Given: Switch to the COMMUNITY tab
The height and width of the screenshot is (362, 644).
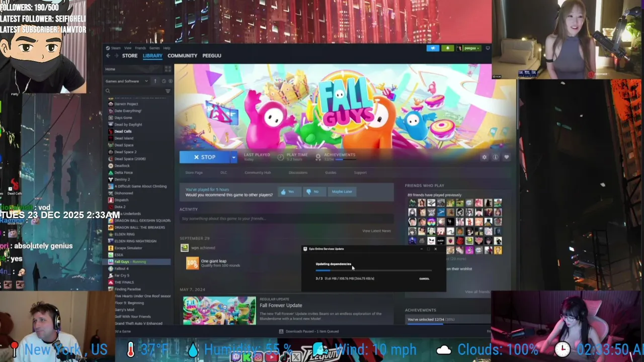Looking at the screenshot, I should [182, 56].
